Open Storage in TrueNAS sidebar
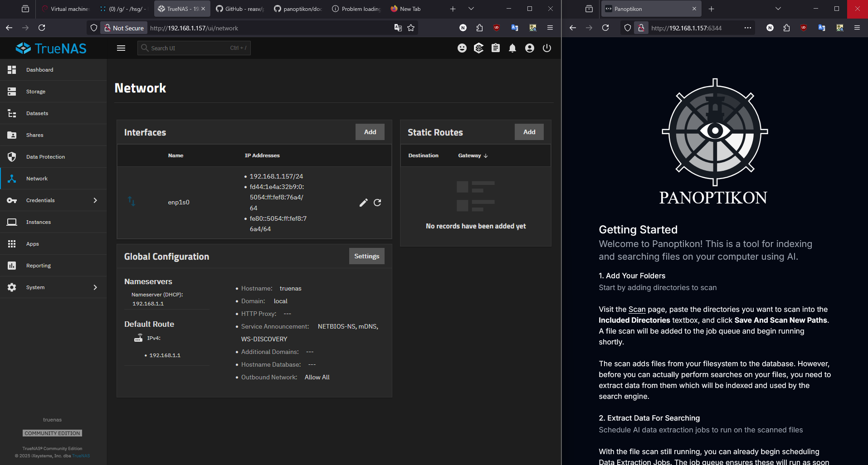Image resolution: width=868 pixels, height=465 pixels. pos(53,92)
